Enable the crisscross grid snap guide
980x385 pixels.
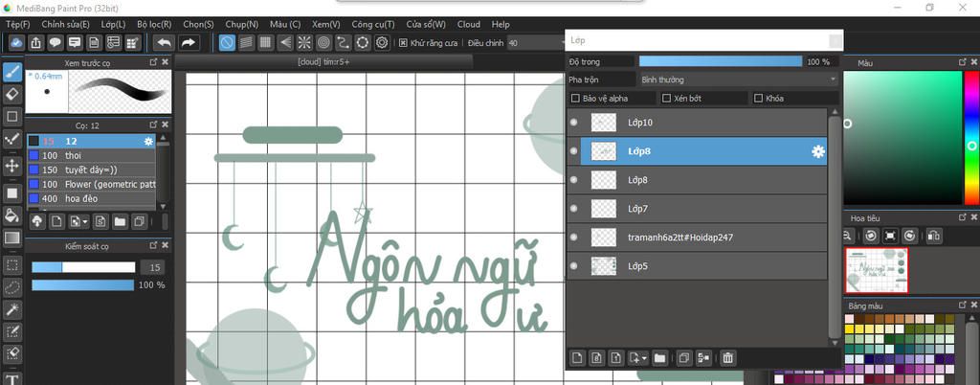[x=266, y=42]
